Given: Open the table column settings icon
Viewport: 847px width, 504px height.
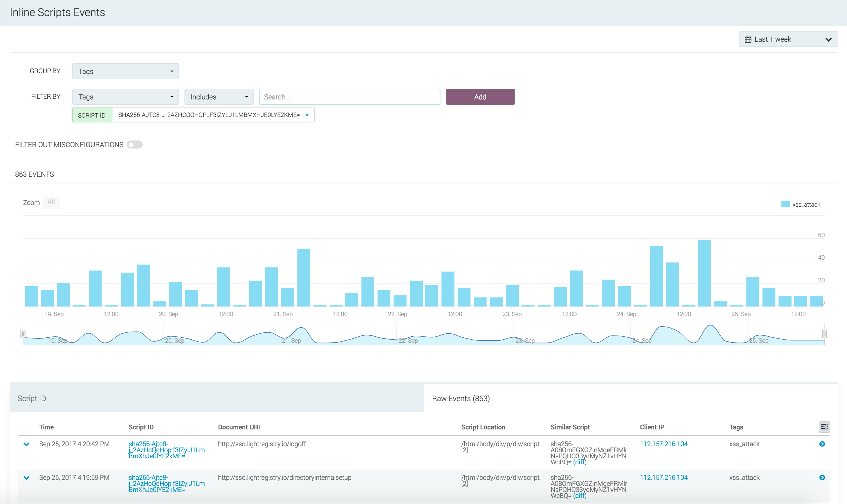Looking at the screenshot, I should tap(824, 427).
